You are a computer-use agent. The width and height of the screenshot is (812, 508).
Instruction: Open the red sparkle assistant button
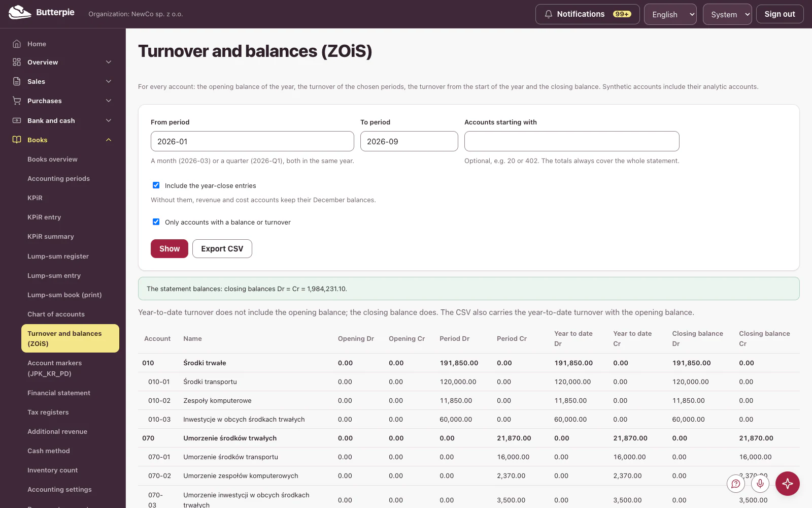[x=788, y=484]
